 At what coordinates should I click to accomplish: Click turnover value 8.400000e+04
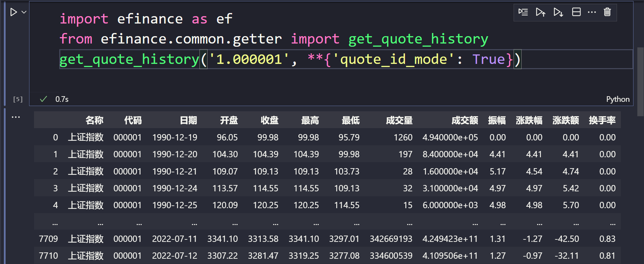[450, 154]
